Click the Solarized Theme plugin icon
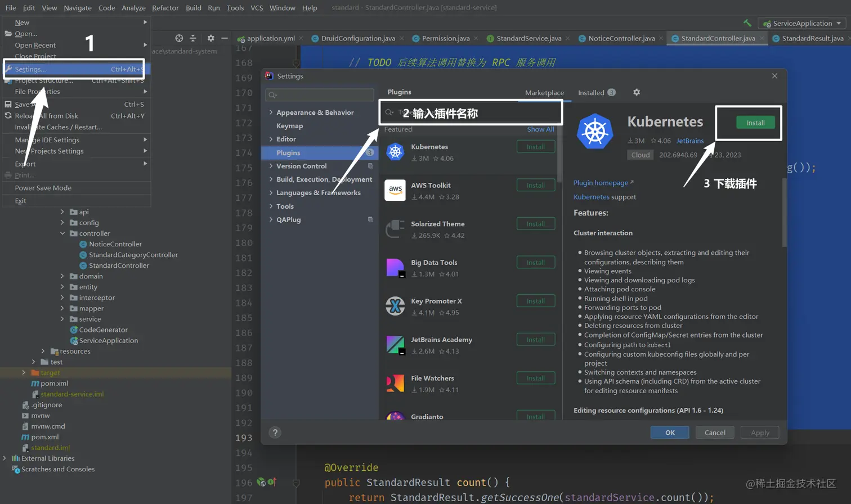The image size is (851, 504). tap(395, 229)
